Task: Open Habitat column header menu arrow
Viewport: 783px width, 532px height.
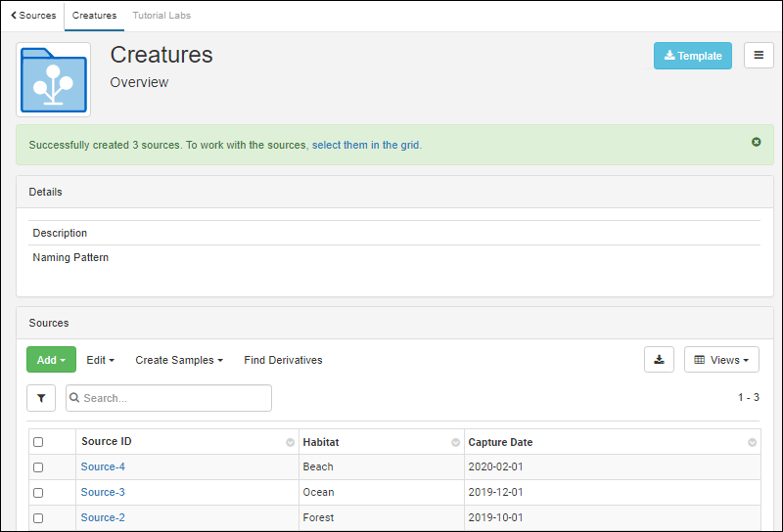Action: click(x=455, y=443)
